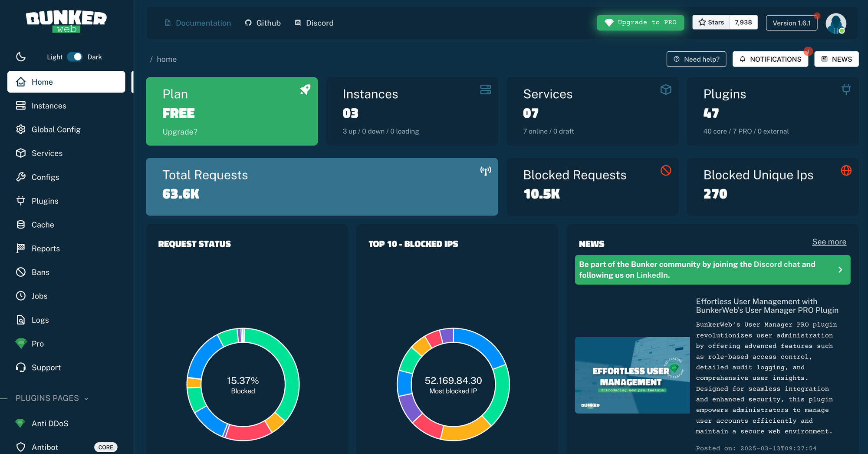Click Upgrade to PRO button
Image resolution: width=868 pixels, height=454 pixels.
tap(640, 23)
